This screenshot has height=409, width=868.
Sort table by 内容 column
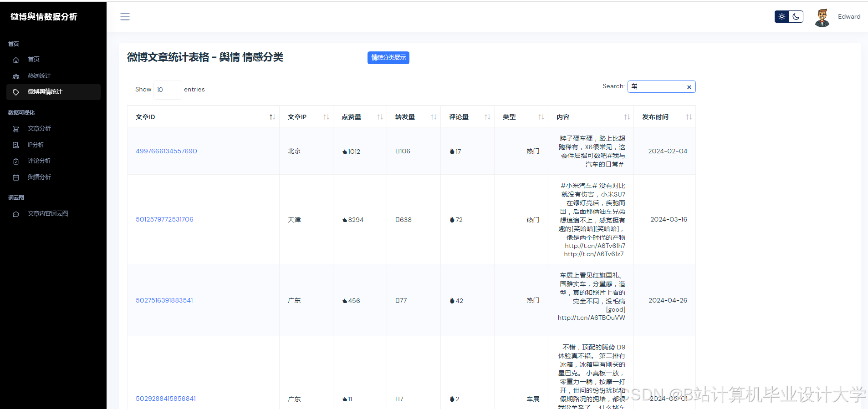click(591, 117)
